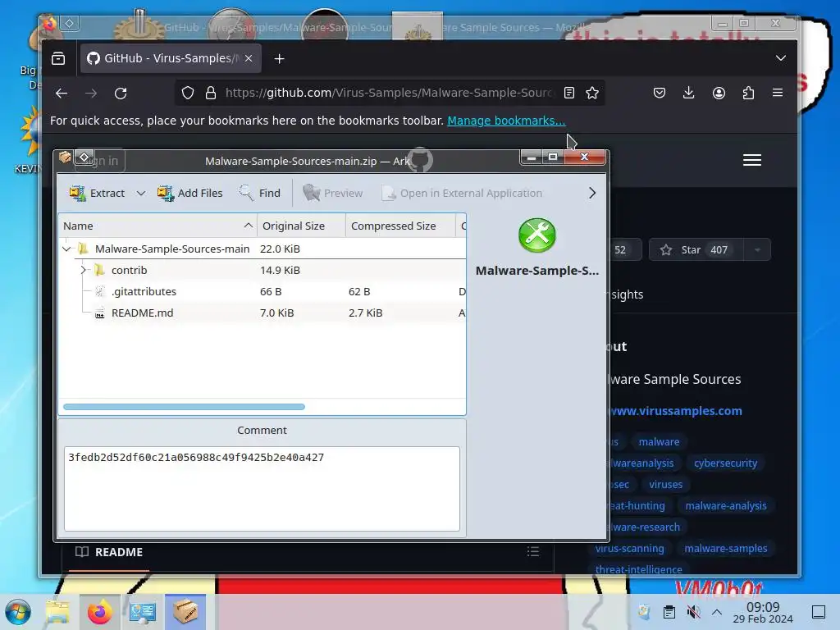Select the .gitattributes file row

[262, 291]
